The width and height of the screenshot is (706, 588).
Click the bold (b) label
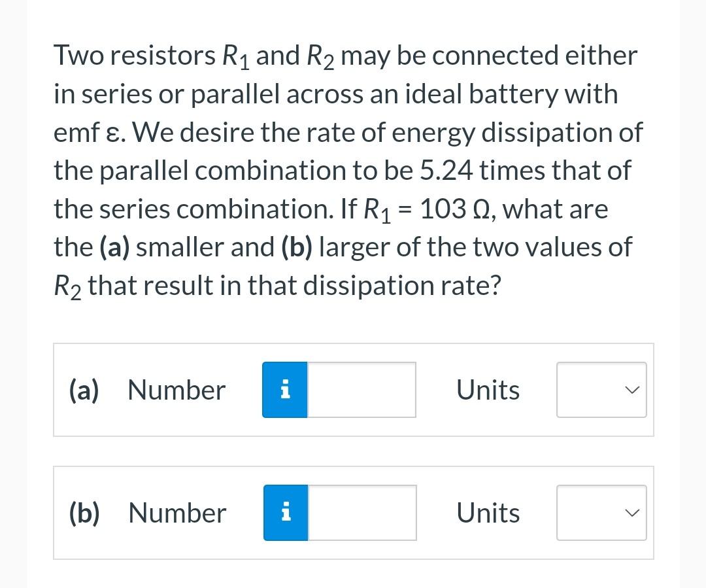(83, 513)
